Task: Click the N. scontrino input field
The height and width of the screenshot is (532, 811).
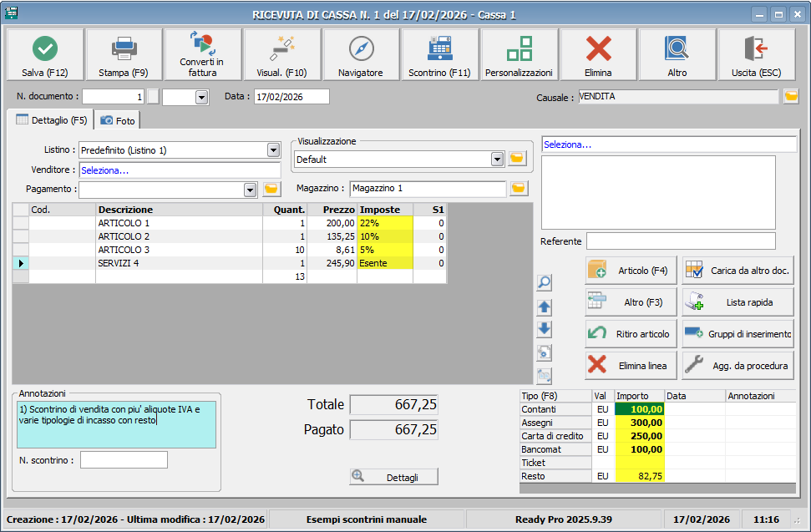Action: [124, 460]
